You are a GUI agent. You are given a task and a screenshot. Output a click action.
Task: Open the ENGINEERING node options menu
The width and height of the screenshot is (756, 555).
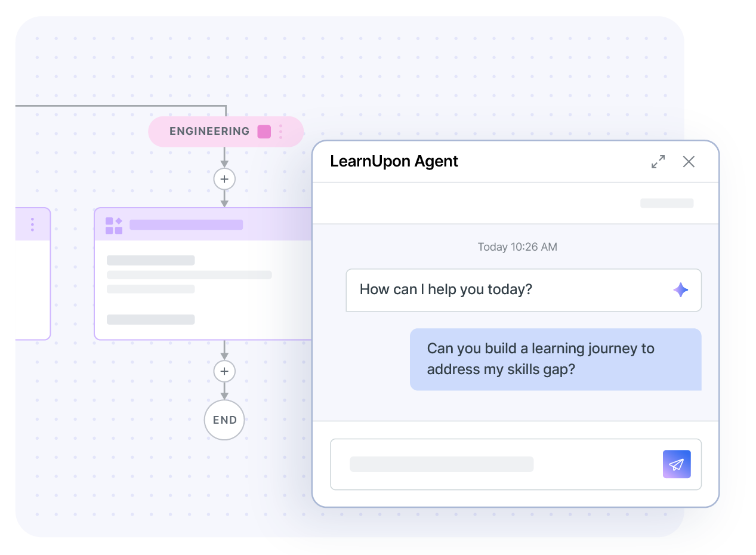click(x=281, y=131)
